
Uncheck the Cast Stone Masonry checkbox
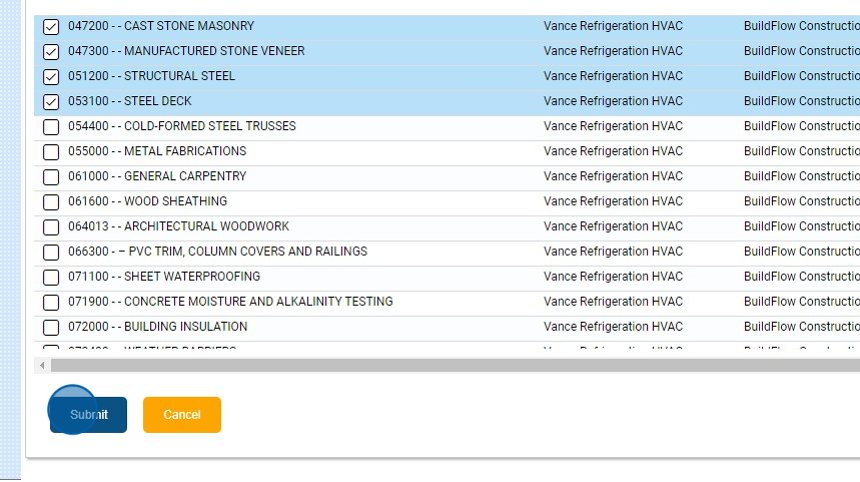51,27
